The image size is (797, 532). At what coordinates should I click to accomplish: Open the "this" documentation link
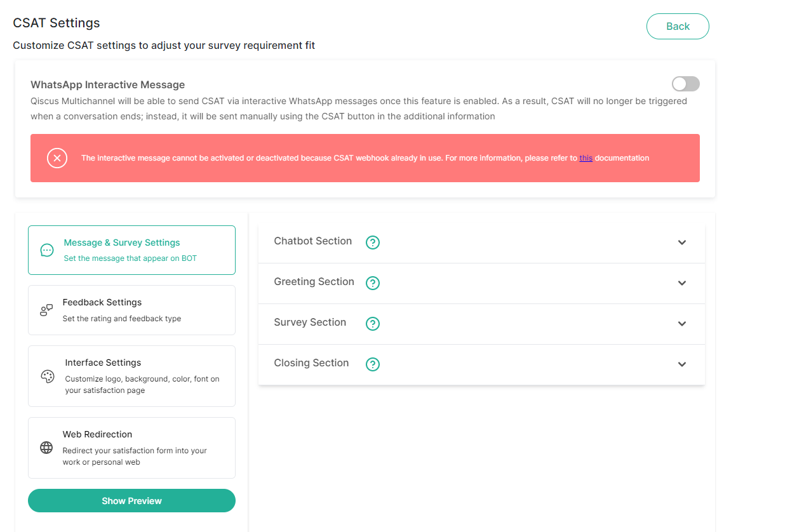586,158
